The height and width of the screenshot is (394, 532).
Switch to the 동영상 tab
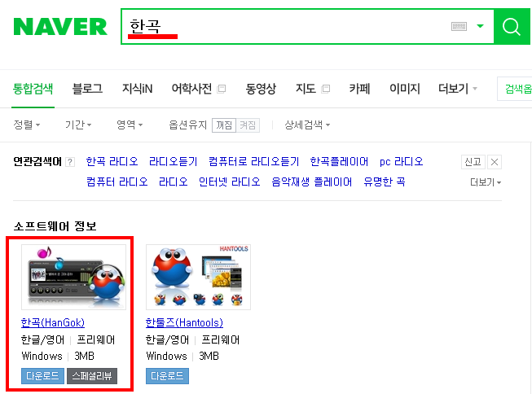[x=261, y=89]
